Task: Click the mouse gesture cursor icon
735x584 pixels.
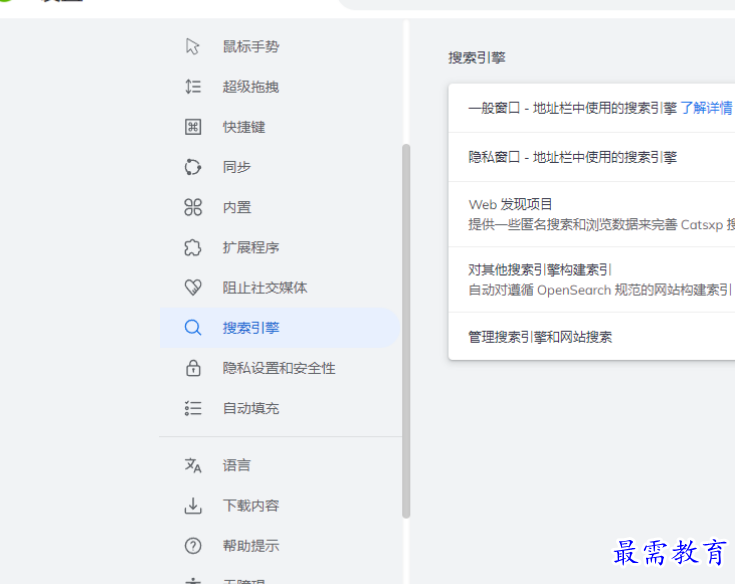Action: (193, 46)
